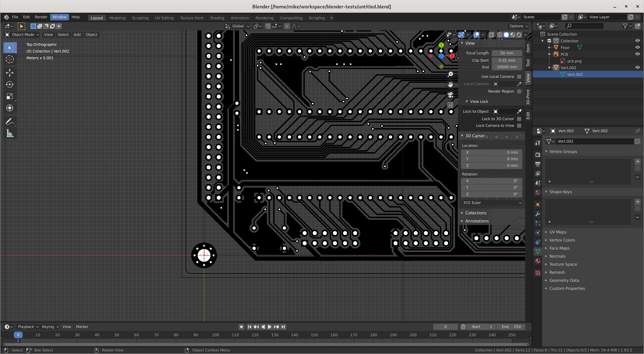Select the Rotate tool
This screenshot has height=354, width=644.
(10, 85)
